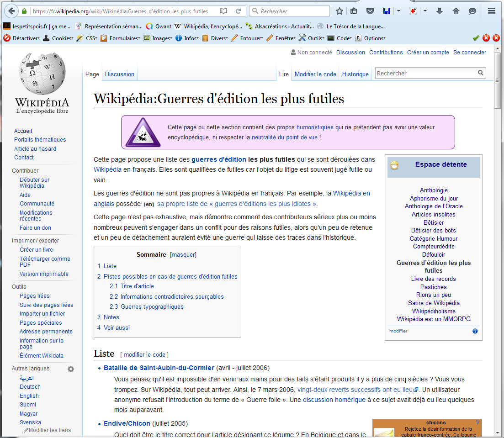The image size is (504, 438).
Task: Open the Historique tab
Action: tap(355, 74)
